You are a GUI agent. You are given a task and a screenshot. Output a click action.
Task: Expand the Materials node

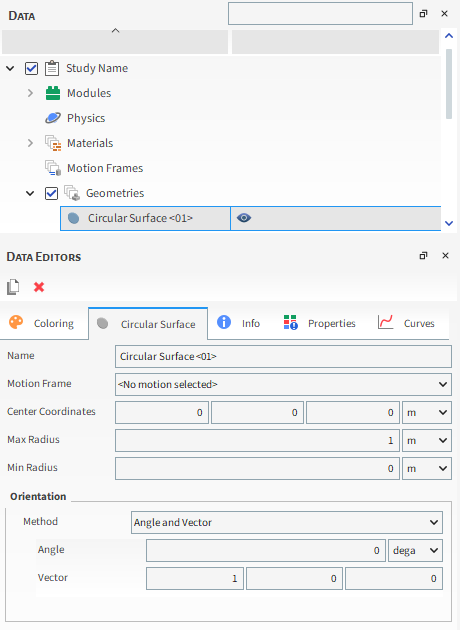pyautogui.click(x=31, y=143)
